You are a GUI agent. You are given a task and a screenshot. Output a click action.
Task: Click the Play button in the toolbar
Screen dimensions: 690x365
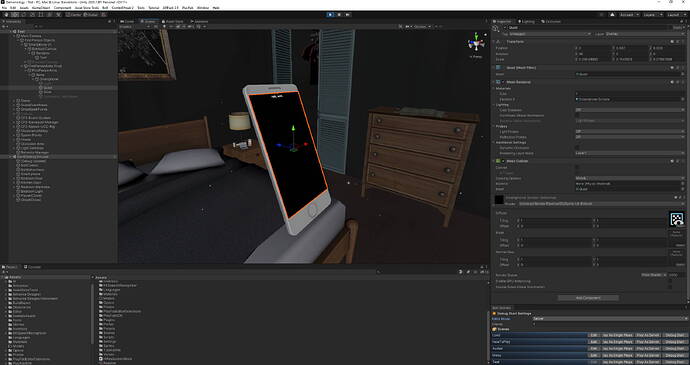(330, 15)
